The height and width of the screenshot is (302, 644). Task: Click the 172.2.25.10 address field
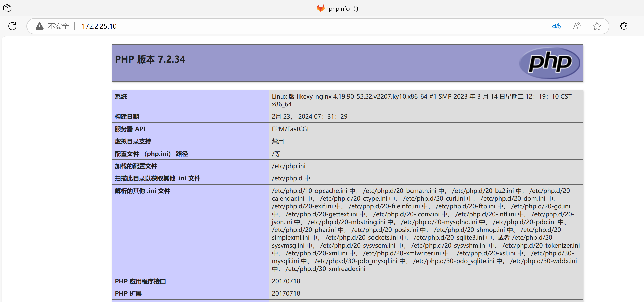(x=99, y=26)
